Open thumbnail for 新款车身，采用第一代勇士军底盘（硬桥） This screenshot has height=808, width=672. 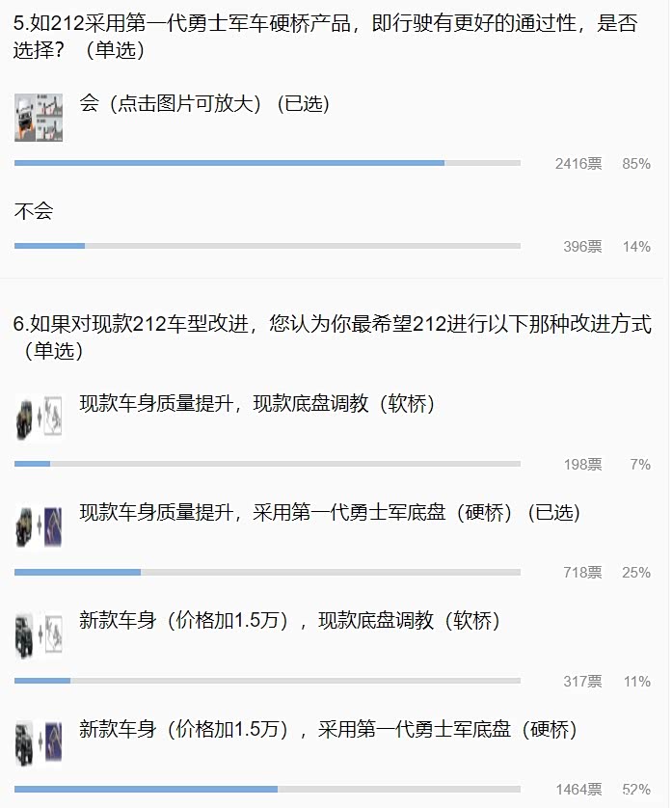[39, 742]
